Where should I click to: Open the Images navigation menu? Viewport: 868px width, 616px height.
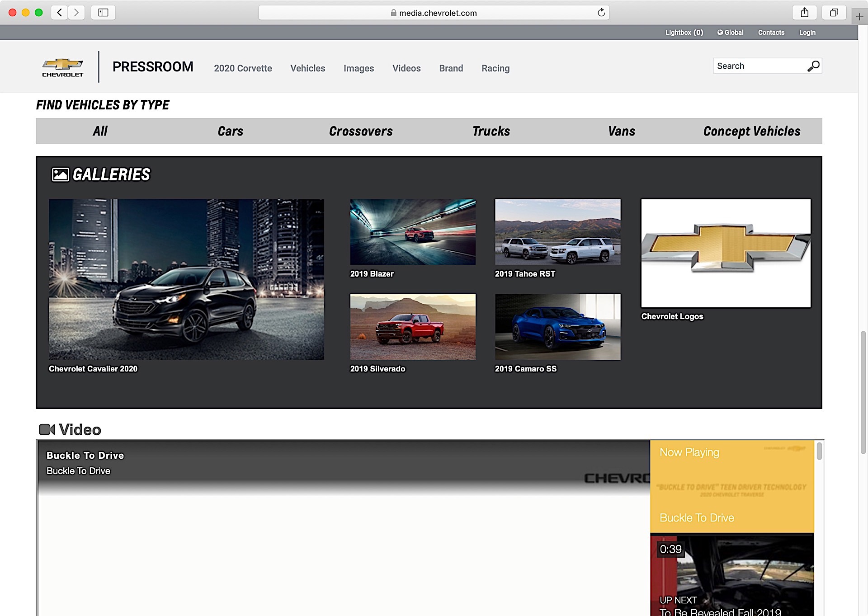coord(359,68)
